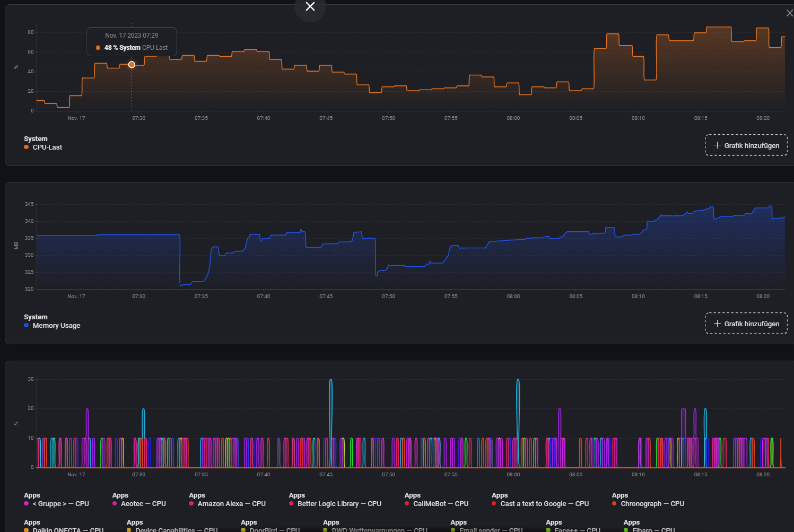The width and height of the screenshot is (794, 532).
Task: Click the highlighted data point on the CPU-Last line
Action: (x=132, y=65)
